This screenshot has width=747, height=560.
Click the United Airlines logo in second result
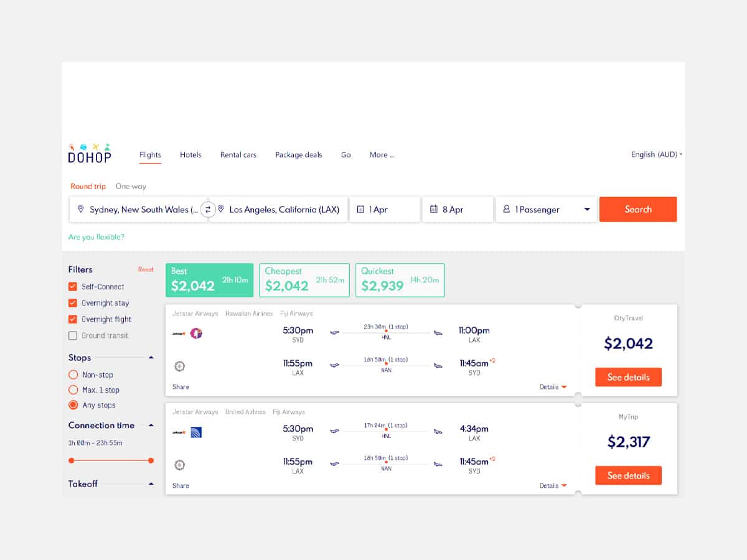click(x=196, y=432)
